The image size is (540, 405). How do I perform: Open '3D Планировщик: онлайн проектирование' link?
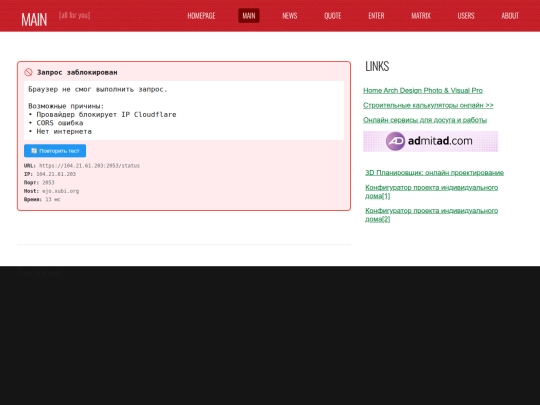[x=434, y=173]
